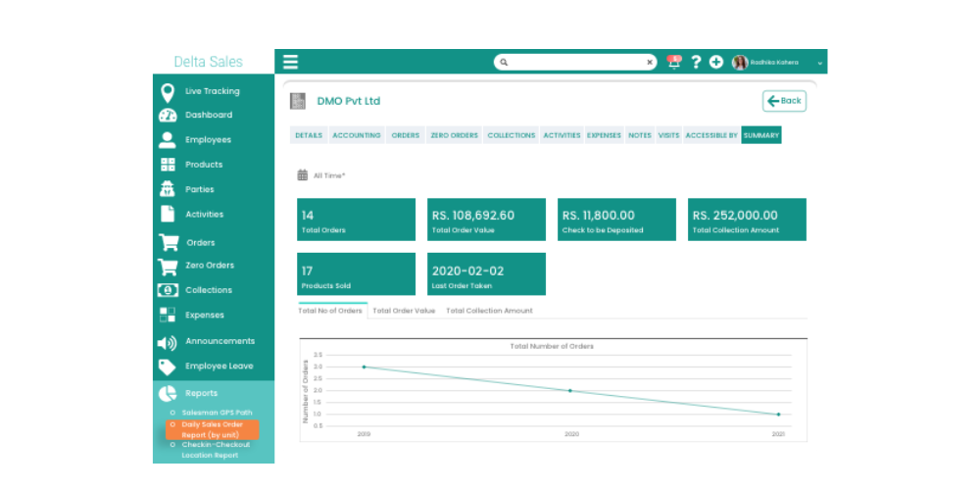
Task: Click the Last Order Taken card
Action: (x=486, y=273)
